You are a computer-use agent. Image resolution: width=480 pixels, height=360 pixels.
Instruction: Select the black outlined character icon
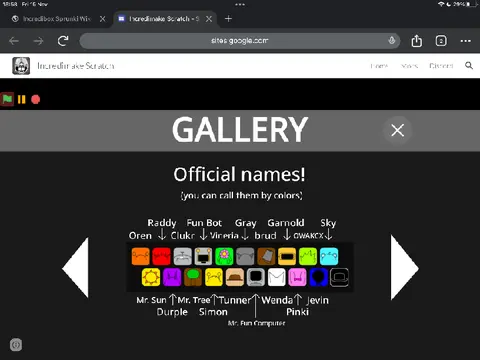pos(339,277)
